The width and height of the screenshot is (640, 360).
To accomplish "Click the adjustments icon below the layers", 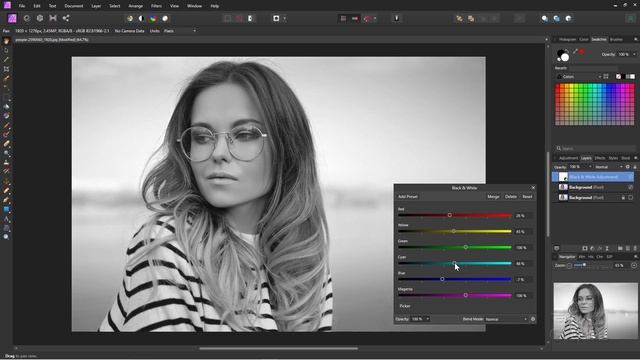I will pos(592,248).
